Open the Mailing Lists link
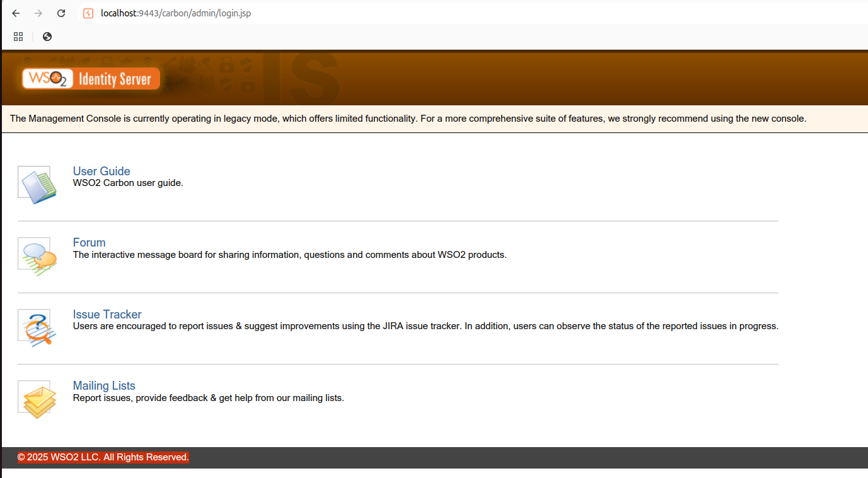868x478 pixels. pos(104,385)
